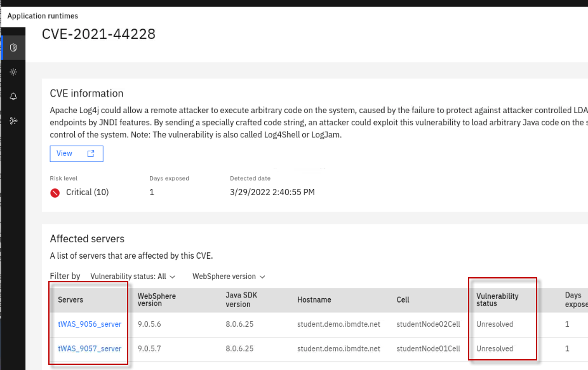Expand the WebSphere version filter dropdown
This screenshot has width=588, height=370.
point(229,277)
